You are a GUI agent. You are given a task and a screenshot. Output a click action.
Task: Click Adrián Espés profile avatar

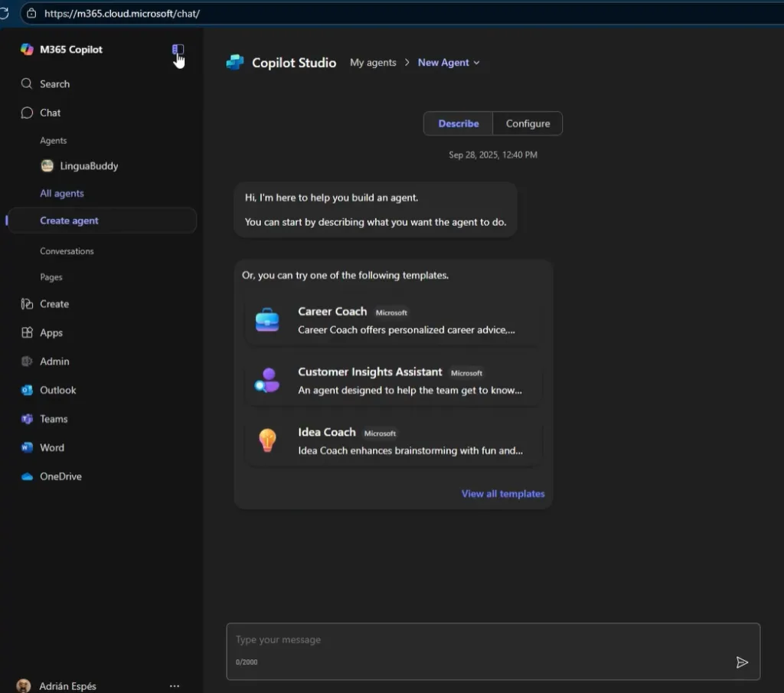coord(24,685)
